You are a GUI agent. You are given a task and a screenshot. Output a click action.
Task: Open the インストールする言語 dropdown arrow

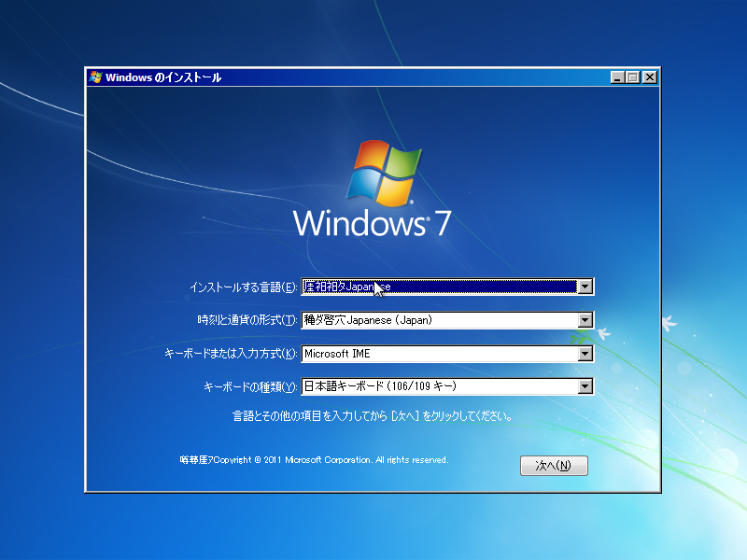pos(585,287)
